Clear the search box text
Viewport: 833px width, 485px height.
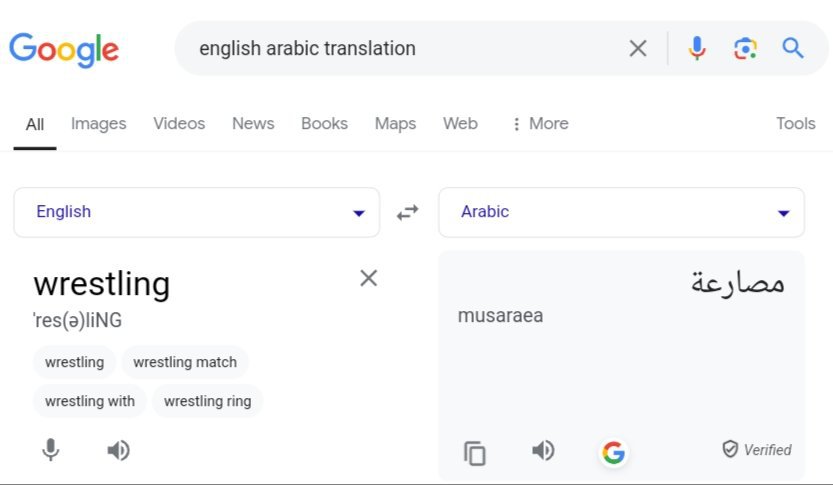(x=638, y=48)
